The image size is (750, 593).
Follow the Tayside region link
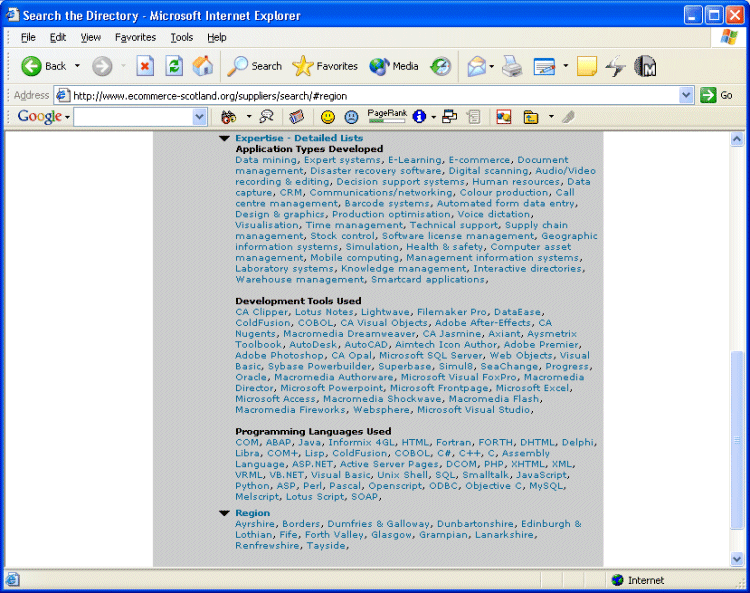coord(326,546)
